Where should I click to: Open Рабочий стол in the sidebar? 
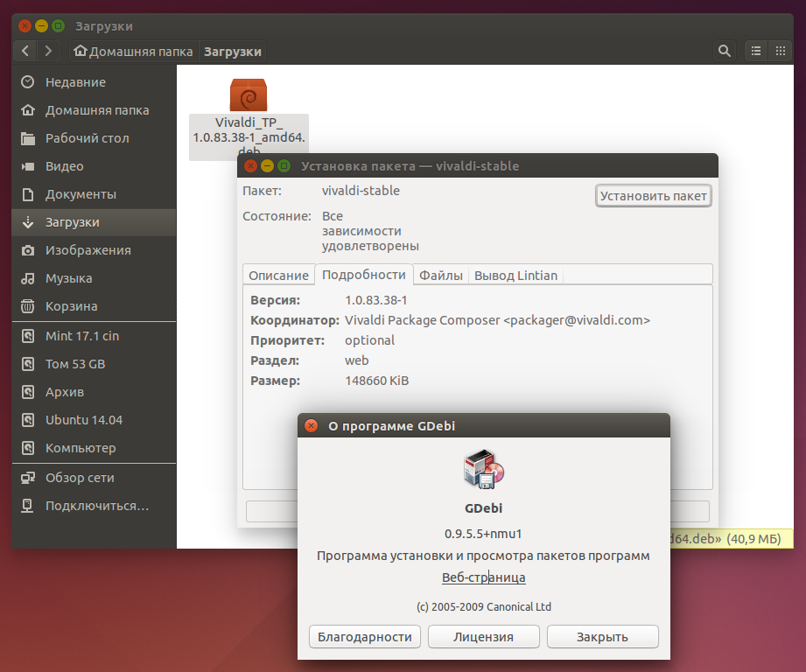(x=94, y=138)
